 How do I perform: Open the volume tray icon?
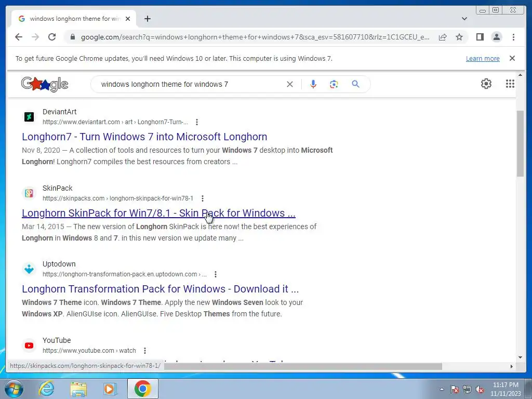pyautogui.click(x=480, y=389)
